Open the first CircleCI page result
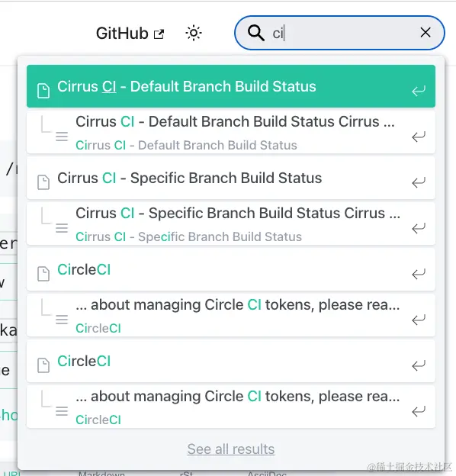Screen dimensions: 456x476 click(x=231, y=270)
